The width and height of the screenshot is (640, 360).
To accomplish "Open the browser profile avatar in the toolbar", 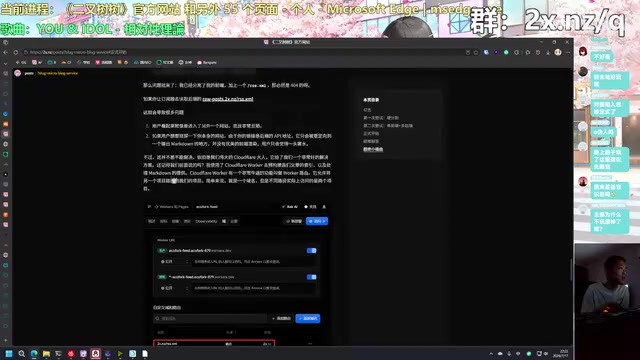I will coord(558,52).
